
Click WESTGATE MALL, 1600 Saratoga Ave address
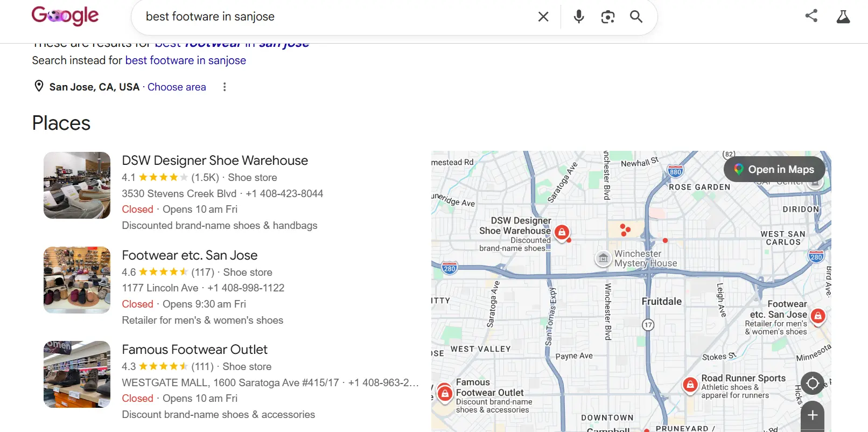[x=230, y=382]
